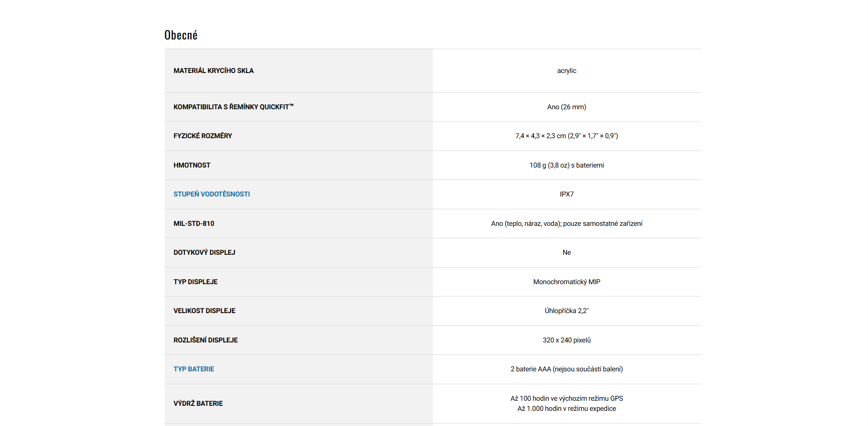Open the STUPEŇ VODOTĚSNOSTI link

click(211, 194)
